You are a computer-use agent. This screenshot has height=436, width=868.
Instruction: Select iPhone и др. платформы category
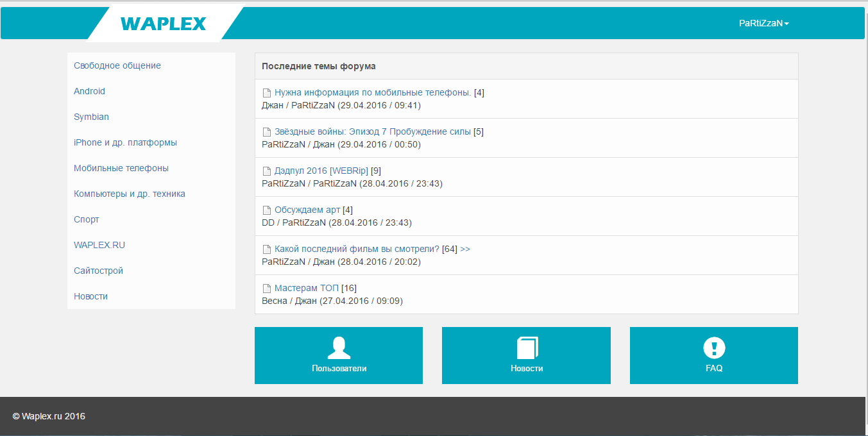(125, 142)
